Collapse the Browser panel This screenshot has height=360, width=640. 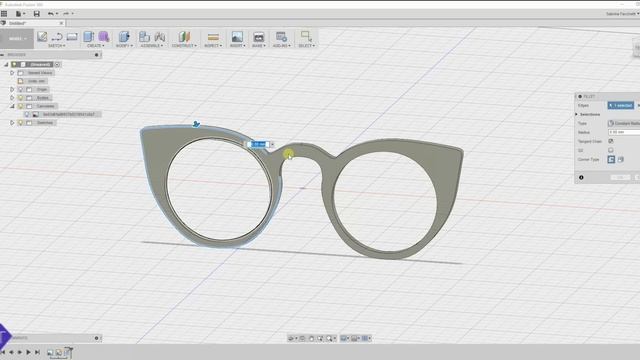tap(2, 55)
